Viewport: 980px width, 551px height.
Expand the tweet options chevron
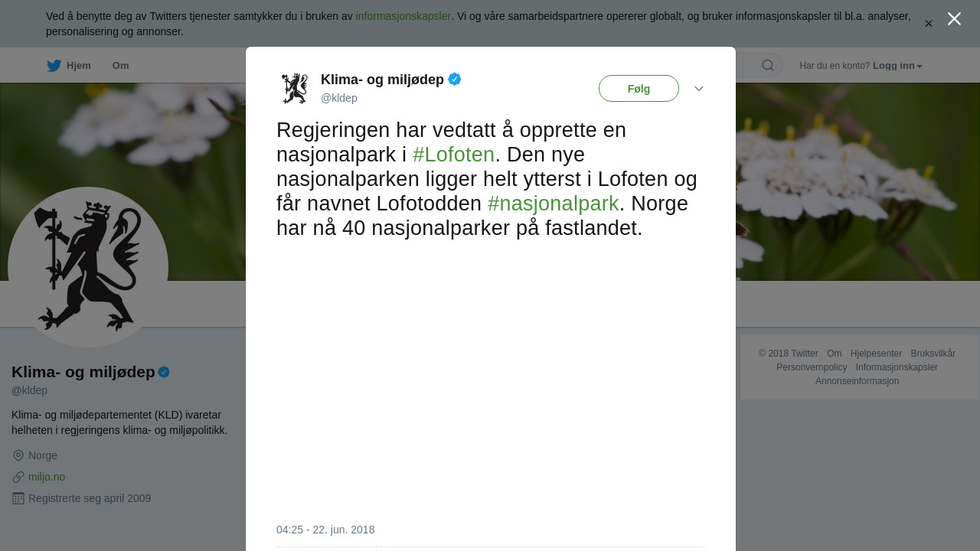(699, 89)
